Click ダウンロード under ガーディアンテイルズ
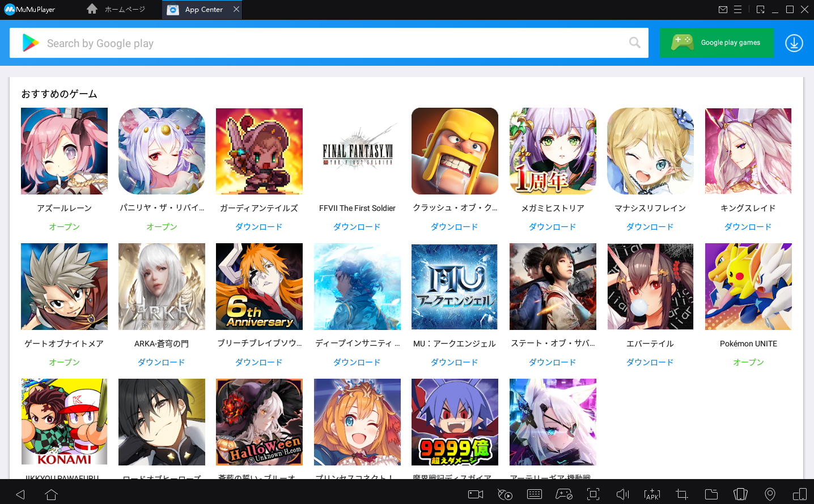The height and width of the screenshot is (504, 814). 259,227
